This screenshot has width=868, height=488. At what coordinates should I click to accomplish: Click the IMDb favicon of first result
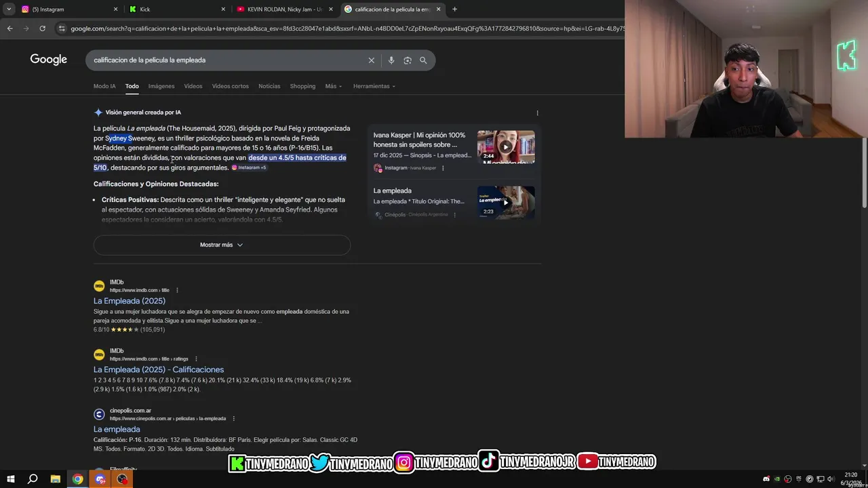click(x=99, y=286)
